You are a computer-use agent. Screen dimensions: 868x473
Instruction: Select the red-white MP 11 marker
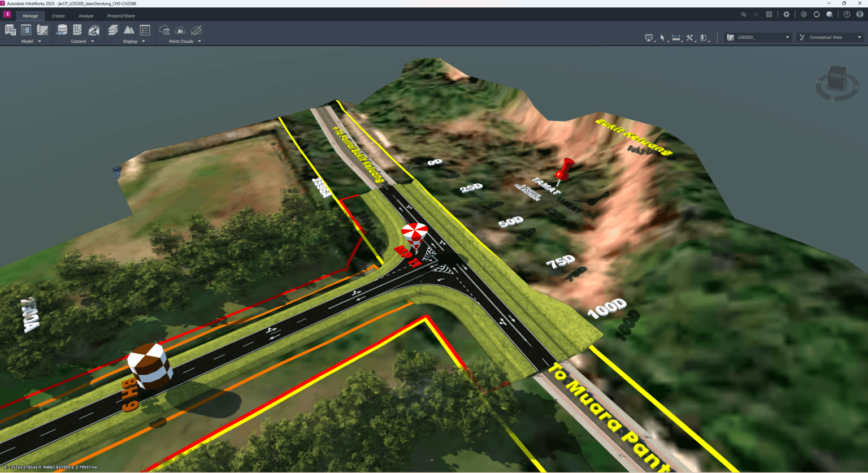414,236
